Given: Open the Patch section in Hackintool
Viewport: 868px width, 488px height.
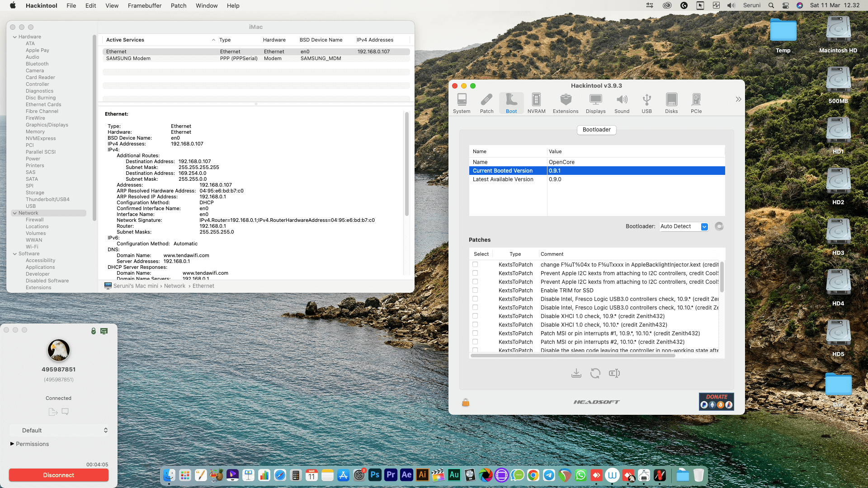Looking at the screenshot, I should coord(486,103).
